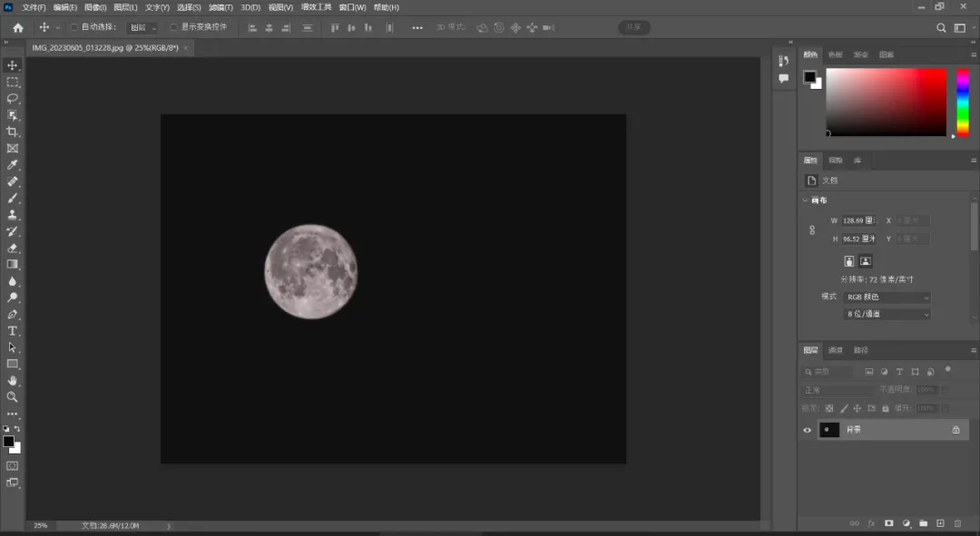
Task: Select the Eraser tool
Action: tap(13, 248)
